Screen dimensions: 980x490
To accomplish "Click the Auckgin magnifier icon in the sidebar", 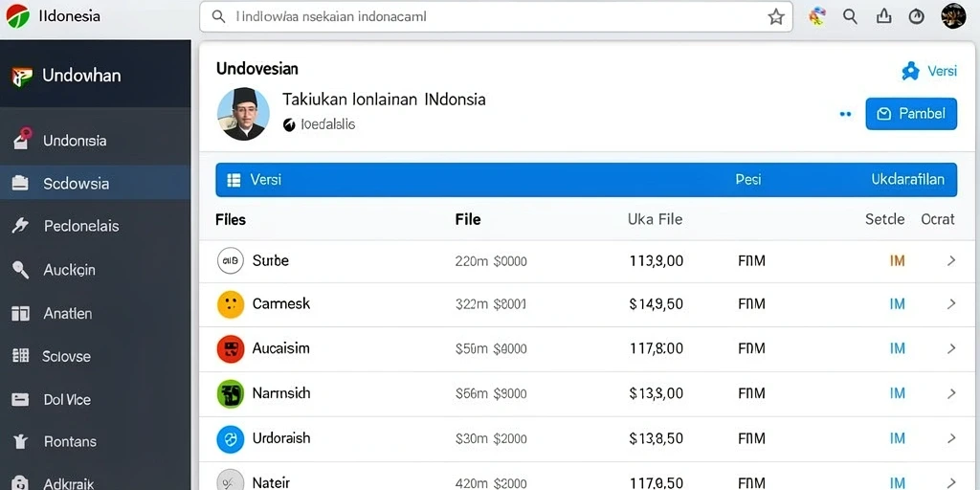I will point(21,269).
